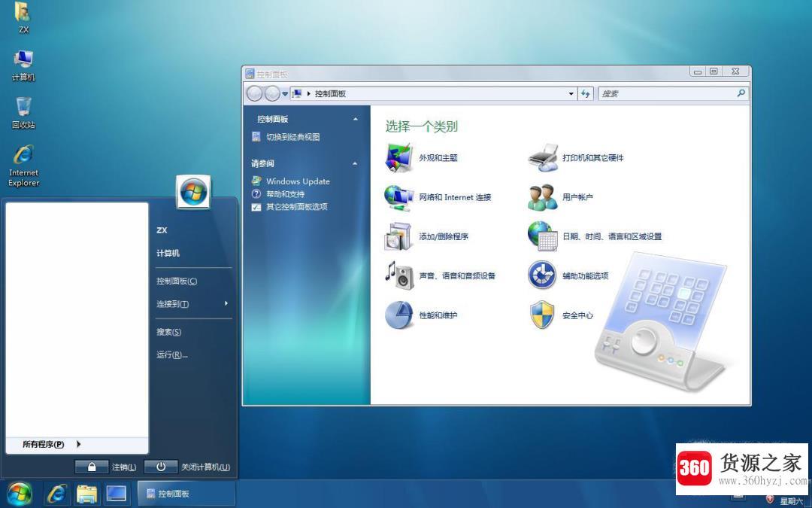Open 添加/删除程序 icon
The image size is (812, 508).
tap(398, 236)
